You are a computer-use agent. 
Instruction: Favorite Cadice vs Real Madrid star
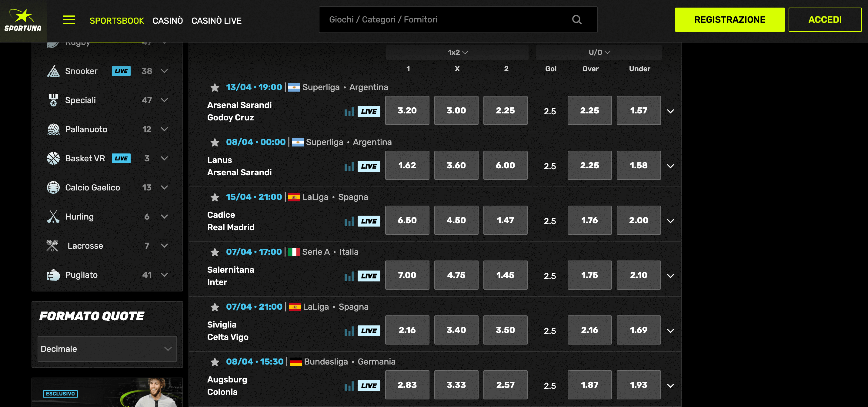coord(215,198)
